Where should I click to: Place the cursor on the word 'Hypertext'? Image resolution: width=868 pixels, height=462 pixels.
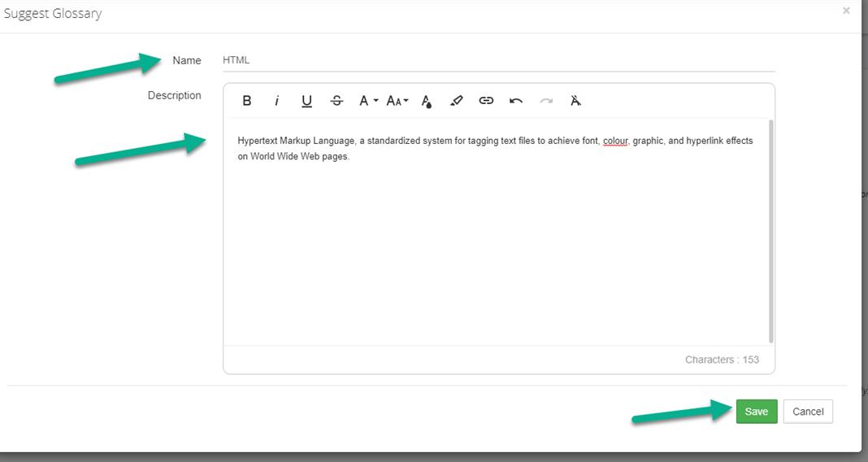pyautogui.click(x=257, y=141)
